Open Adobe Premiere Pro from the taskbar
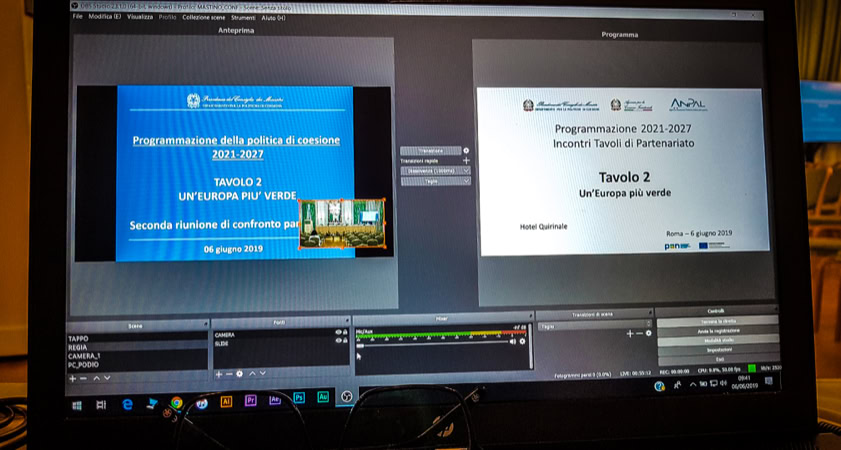The height and width of the screenshot is (450, 841). (x=250, y=398)
